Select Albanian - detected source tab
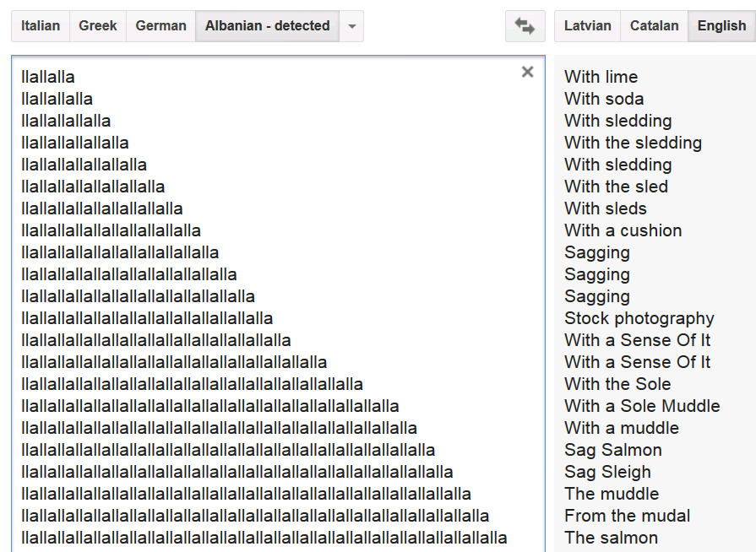 point(268,26)
